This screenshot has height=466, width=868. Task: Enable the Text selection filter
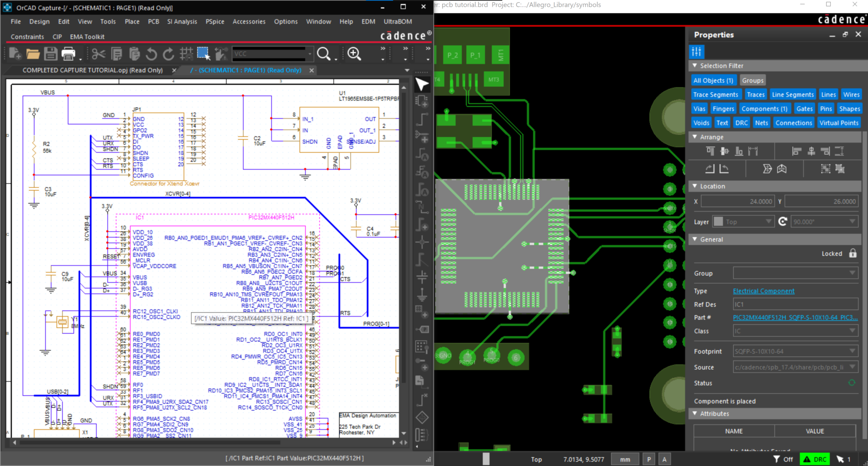pyautogui.click(x=722, y=123)
